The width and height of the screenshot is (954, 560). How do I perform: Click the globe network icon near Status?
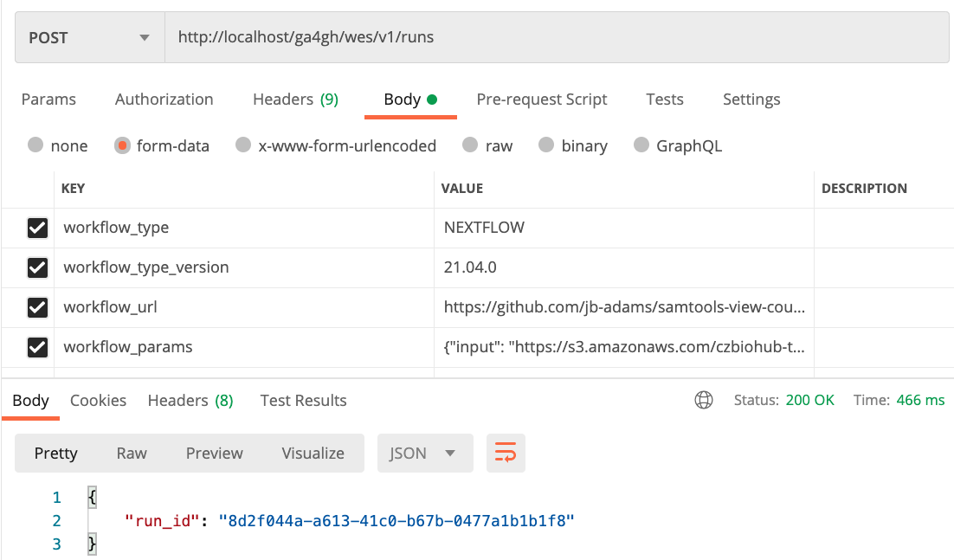click(x=704, y=400)
